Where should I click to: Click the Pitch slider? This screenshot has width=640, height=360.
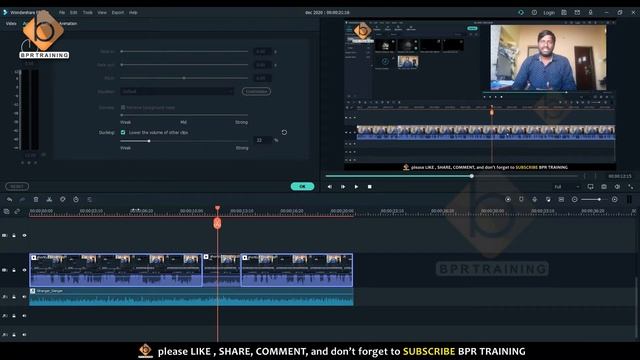point(184,78)
